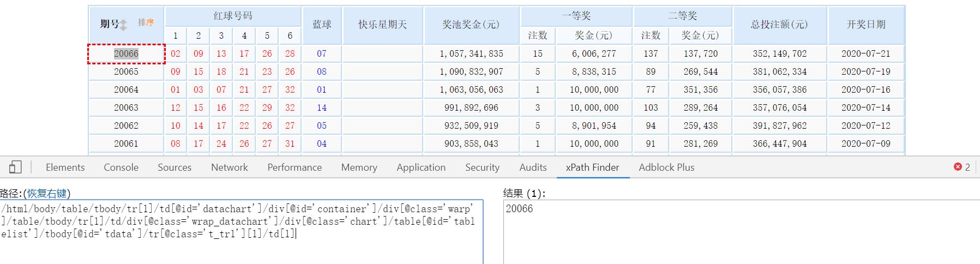The width and height of the screenshot is (980, 264).
Task: Click total bet amount 391,827,962
Action: click(779, 125)
